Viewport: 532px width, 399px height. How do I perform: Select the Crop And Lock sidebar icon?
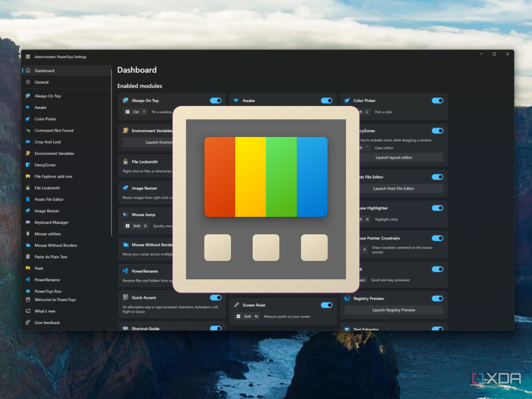28,142
